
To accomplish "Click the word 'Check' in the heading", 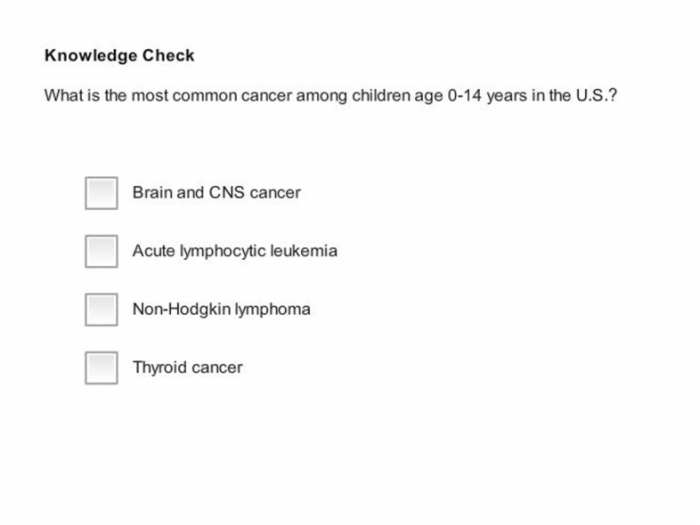I will (169, 55).
